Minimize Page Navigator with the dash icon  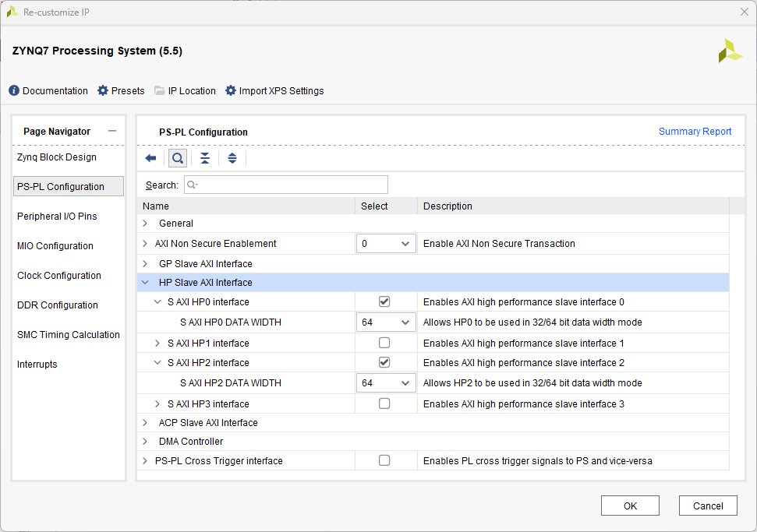(x=112, y=131)
